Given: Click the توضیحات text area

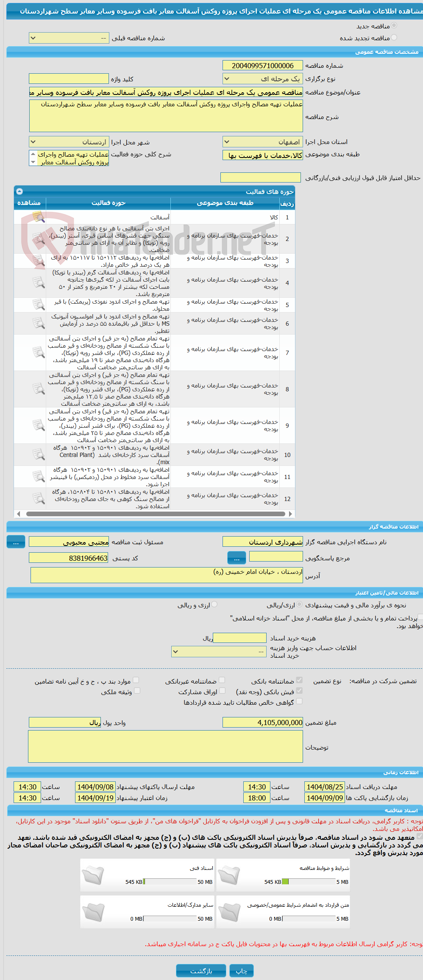Looking at the screenshot, I should [166, 746].
